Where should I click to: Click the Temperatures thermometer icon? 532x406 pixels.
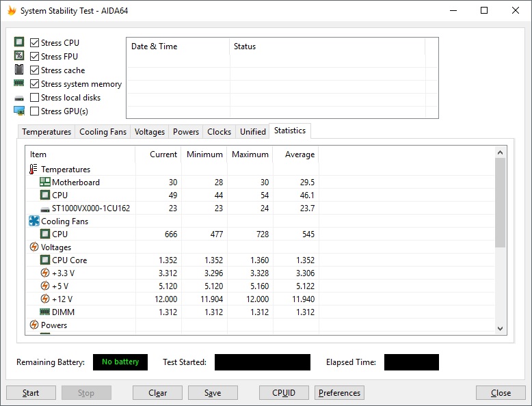[34, 169]
